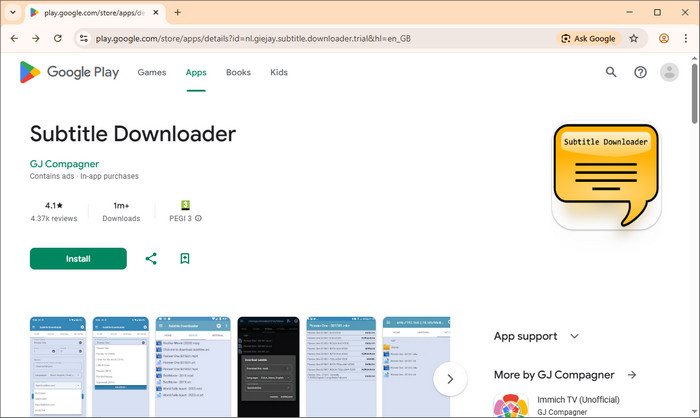
Task: Click the Immich TV app icon
Action: pyautogui.click(x=510, y=405)
